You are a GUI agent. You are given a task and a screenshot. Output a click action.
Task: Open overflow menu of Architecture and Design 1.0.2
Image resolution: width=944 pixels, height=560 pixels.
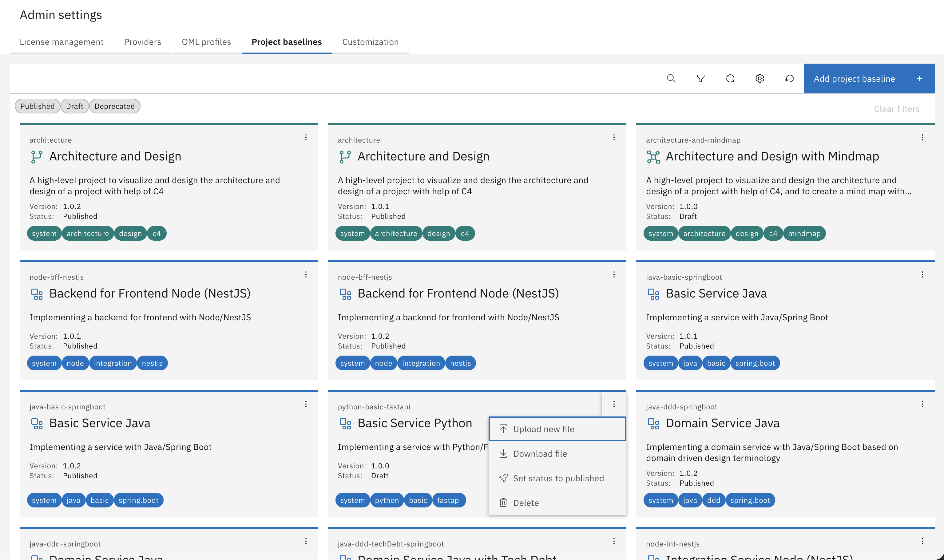(306, 137)
